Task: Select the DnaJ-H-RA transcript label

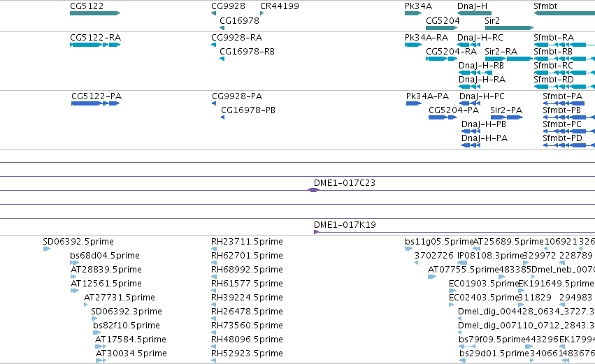Action: [482, 80]
